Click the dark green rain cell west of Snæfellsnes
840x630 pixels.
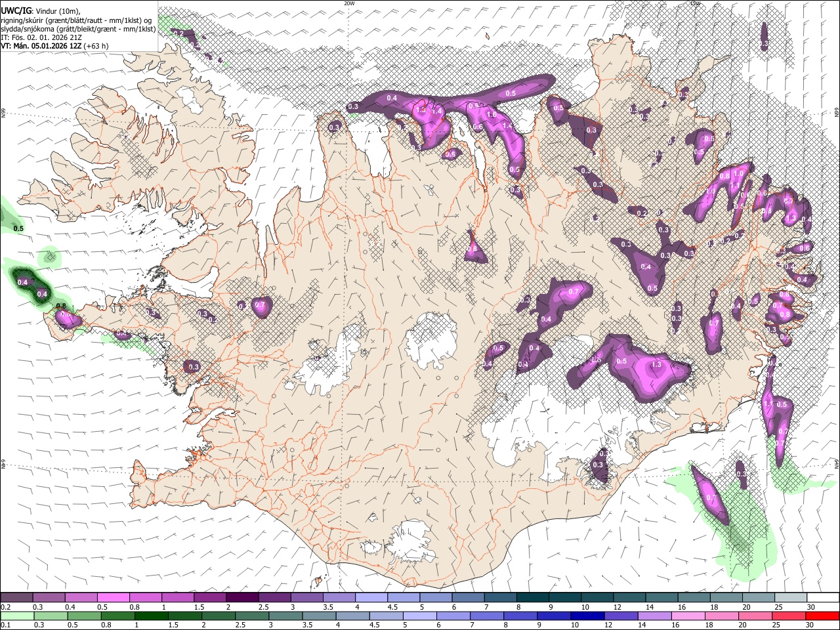tap(30, 284)
